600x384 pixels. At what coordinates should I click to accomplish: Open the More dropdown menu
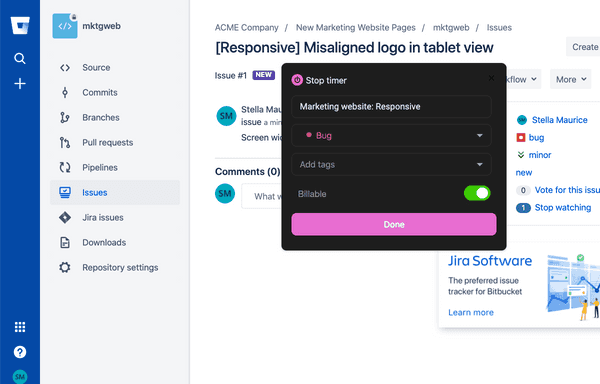click(571, 79)
